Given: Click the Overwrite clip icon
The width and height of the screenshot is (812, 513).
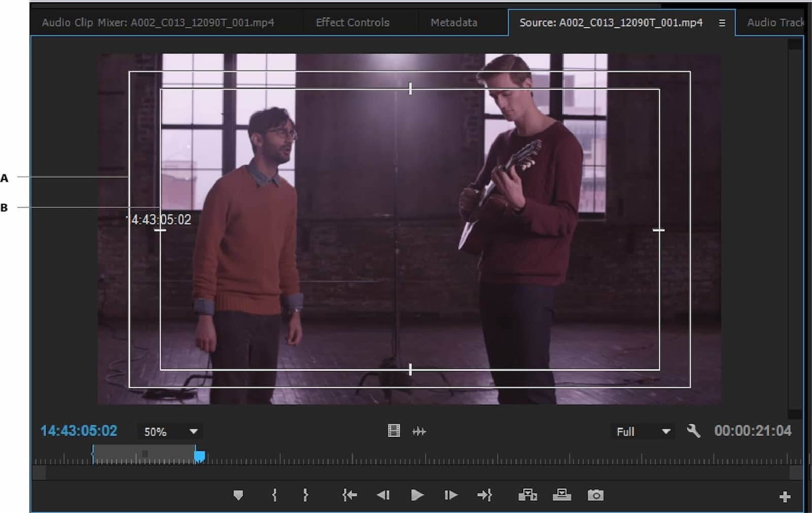Looking at the screenshot, I should coord(561,495).
